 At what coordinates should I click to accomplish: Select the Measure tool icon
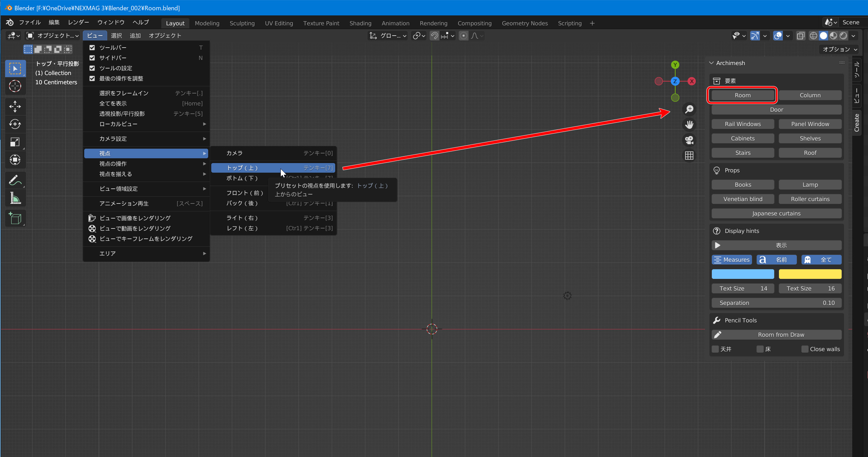(x=15, y=198)
